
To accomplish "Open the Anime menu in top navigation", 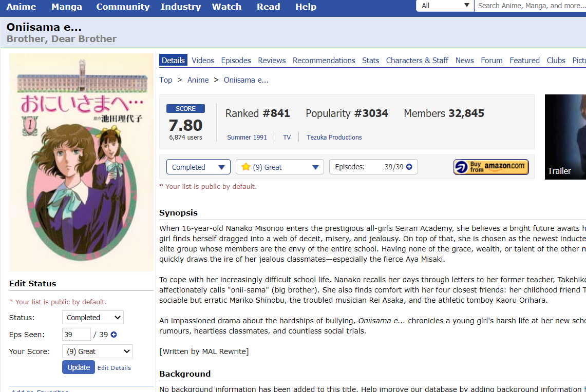I will pyautogui.click(x=21, y=7).
